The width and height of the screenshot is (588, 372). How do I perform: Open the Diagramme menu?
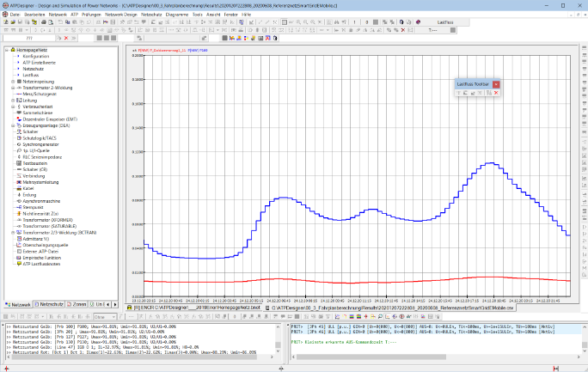click(178, 15)
